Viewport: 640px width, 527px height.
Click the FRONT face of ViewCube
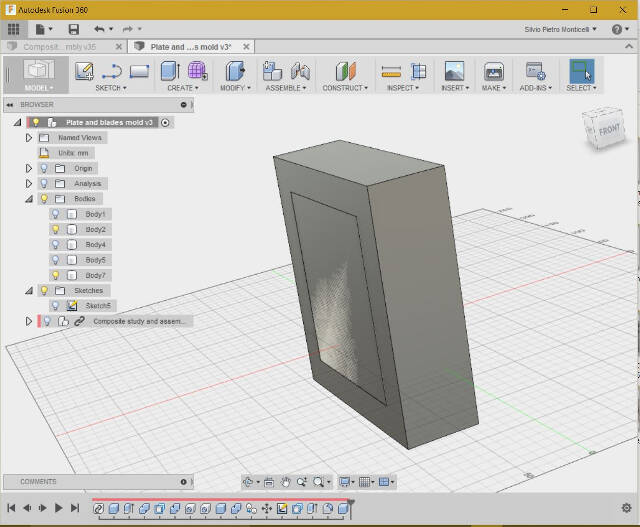tap(609, 130)
